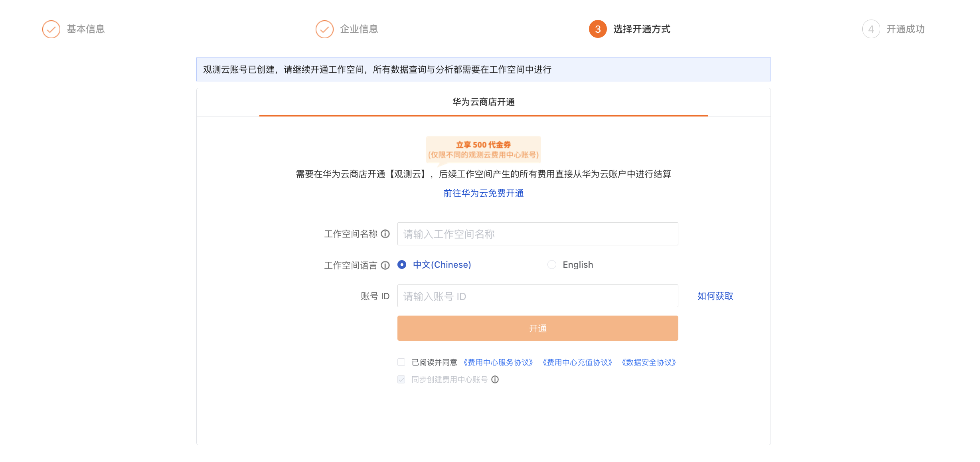Viewport: 980px width, 462px height.
Task: Click the step 3 选择开通方式 number icon
Action: (598, 29)
